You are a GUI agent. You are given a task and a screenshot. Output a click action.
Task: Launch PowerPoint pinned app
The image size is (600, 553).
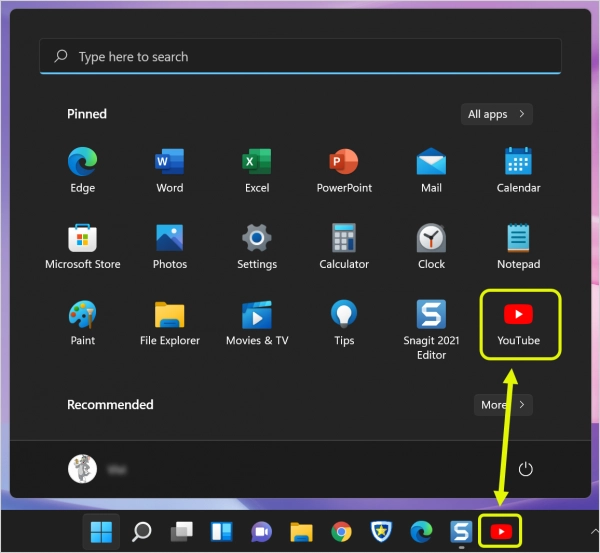point(344,170)
